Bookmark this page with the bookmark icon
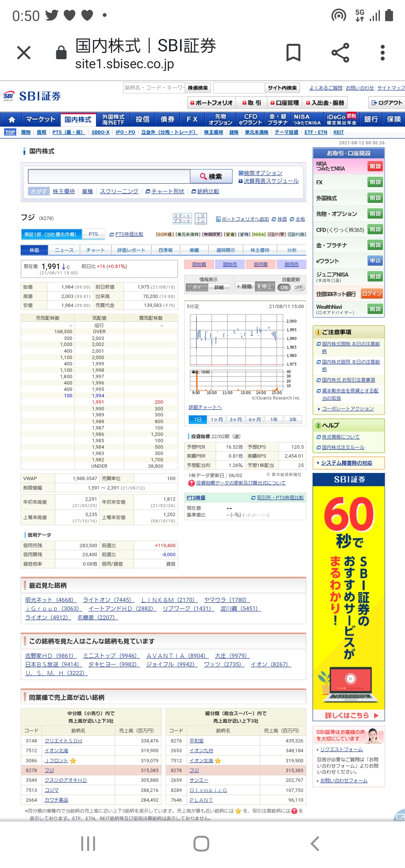This screenshot has width=405, height=868. tap(293, 52)
